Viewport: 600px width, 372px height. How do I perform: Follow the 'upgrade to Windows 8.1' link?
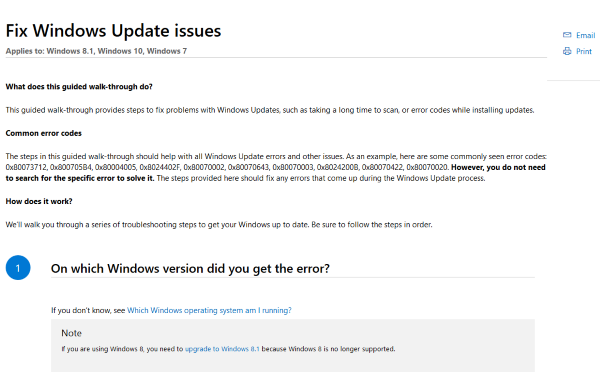click(222, 349)
